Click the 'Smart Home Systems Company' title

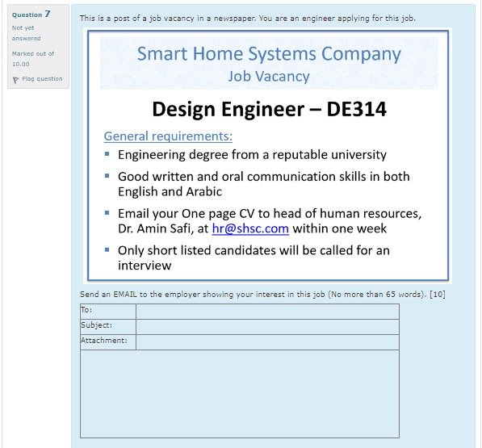click(269, 54)
